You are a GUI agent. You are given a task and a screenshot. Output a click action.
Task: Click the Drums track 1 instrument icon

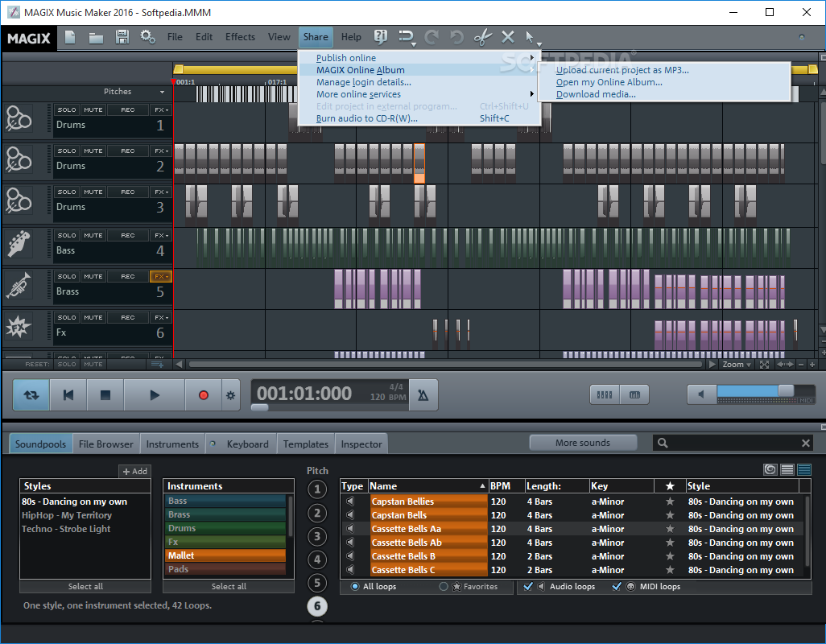(19, 119)
